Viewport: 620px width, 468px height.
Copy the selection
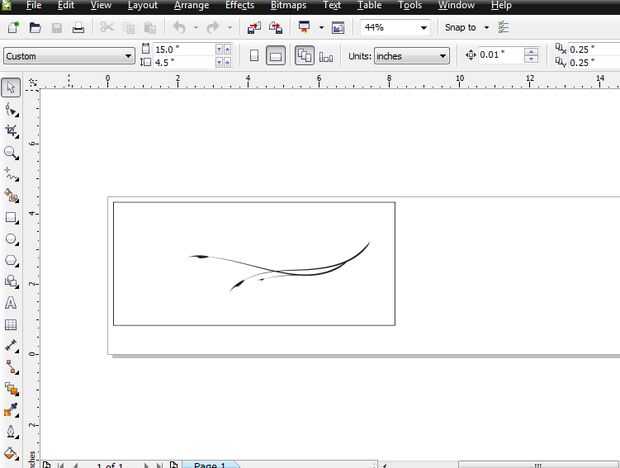tap(129, 28)
